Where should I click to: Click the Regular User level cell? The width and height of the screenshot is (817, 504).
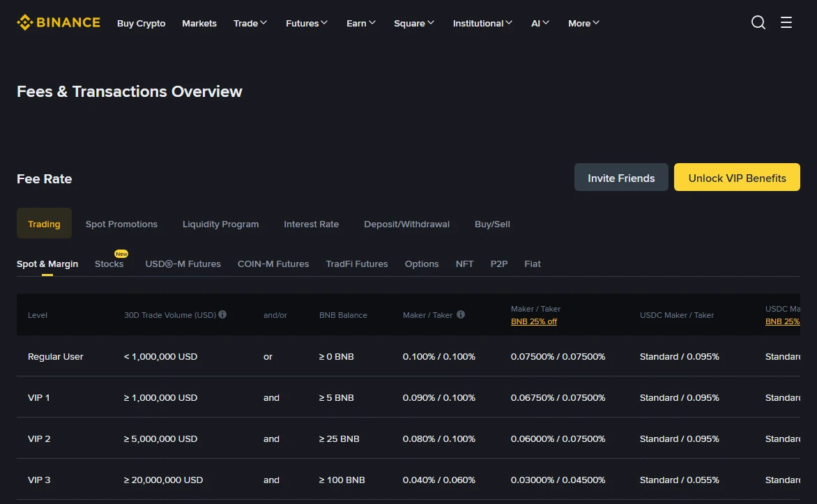point(55,356)
